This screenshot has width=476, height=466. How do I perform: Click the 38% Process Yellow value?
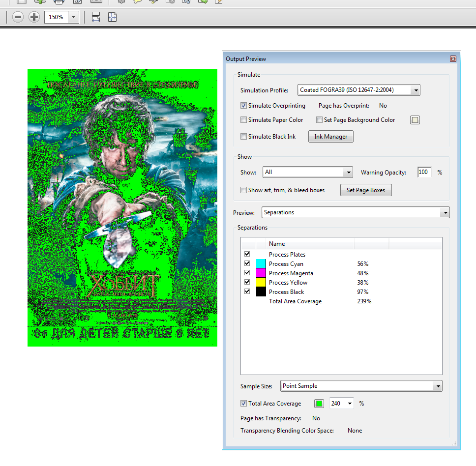[363, 283]
